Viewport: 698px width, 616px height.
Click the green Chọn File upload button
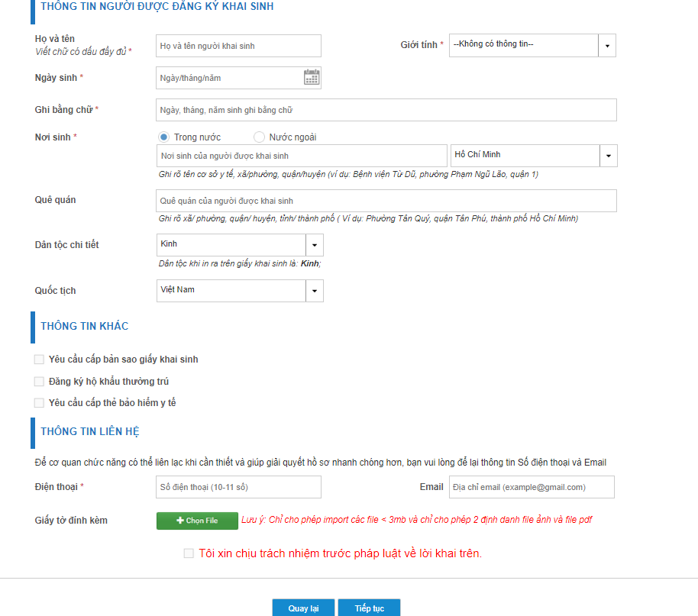tap(197, 521)
